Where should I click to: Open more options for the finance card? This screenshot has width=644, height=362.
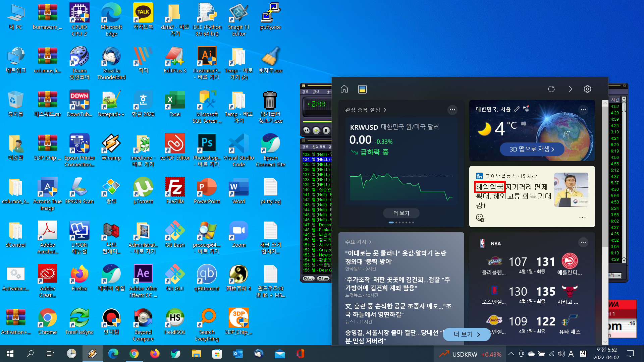tap(452, 110)
